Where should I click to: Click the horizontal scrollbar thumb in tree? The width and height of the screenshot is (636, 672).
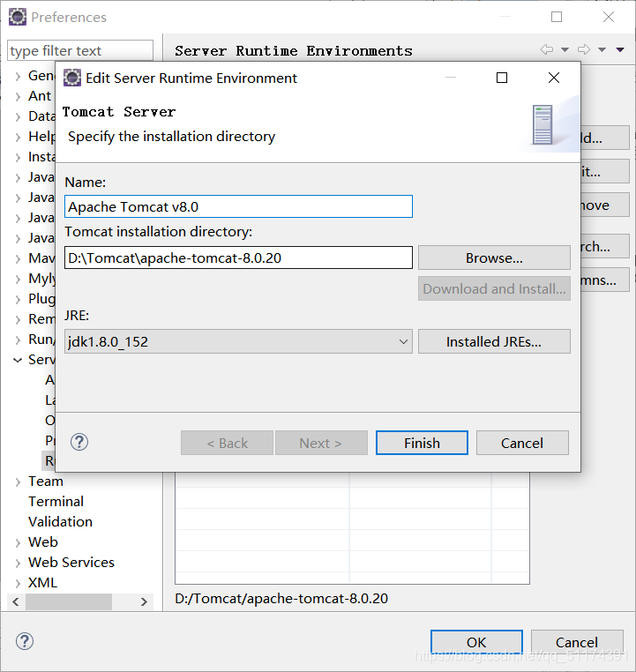tap(69, 601)
